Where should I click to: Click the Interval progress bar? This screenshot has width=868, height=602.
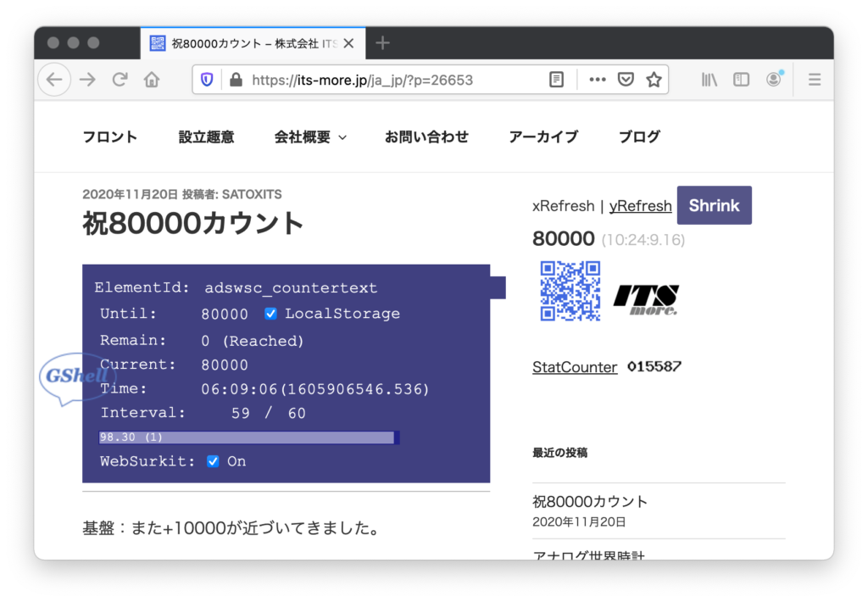point(249,438)
